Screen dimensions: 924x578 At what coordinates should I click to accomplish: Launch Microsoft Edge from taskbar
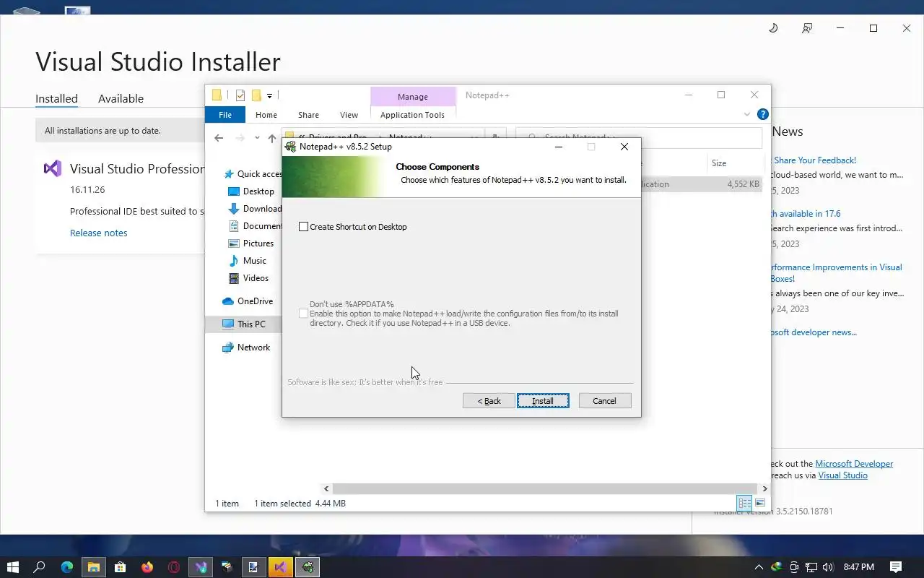(x=66, y=567)
